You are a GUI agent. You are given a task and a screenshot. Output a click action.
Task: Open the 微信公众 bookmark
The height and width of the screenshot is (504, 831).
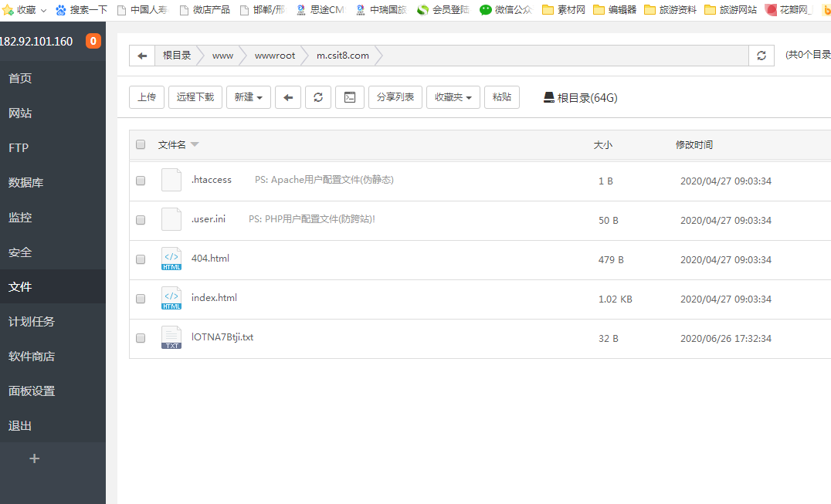(x=506, y=10)
